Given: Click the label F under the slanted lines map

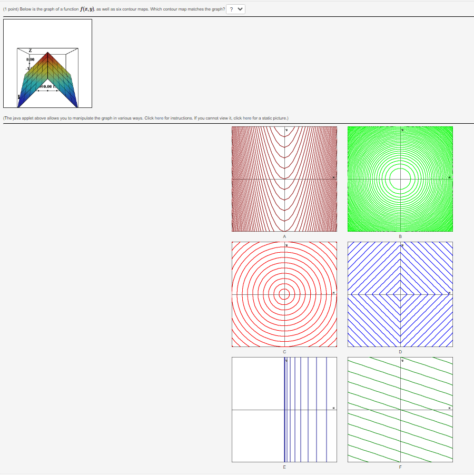Looking at the screenshot, I should 400,467.
